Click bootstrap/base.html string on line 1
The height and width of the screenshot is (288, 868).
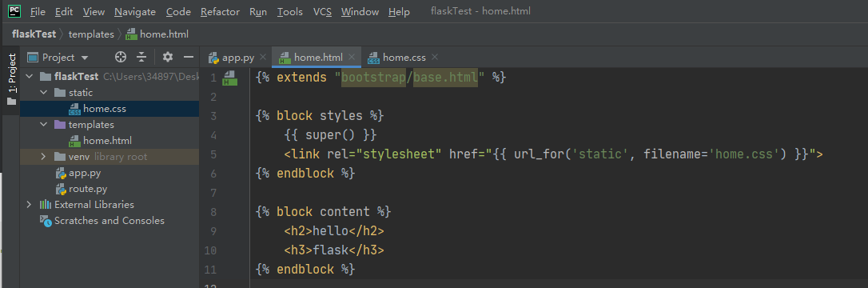point(409,78)
